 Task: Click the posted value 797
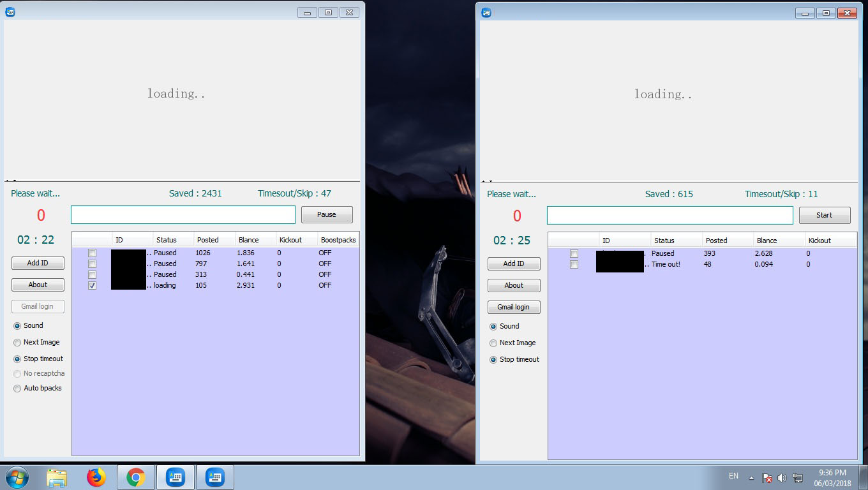click(202, 264)
